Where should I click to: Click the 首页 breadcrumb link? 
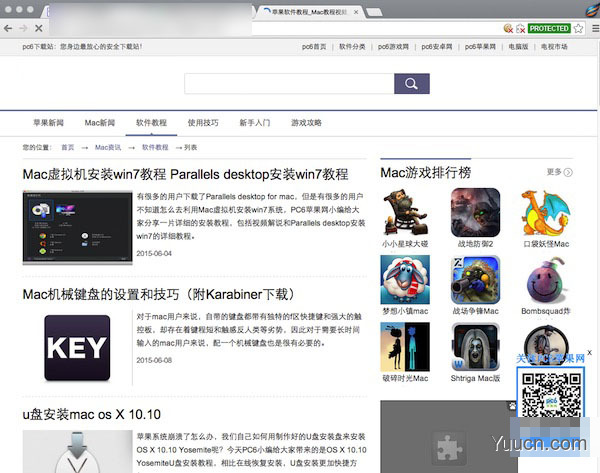click(x=68, y=147)
